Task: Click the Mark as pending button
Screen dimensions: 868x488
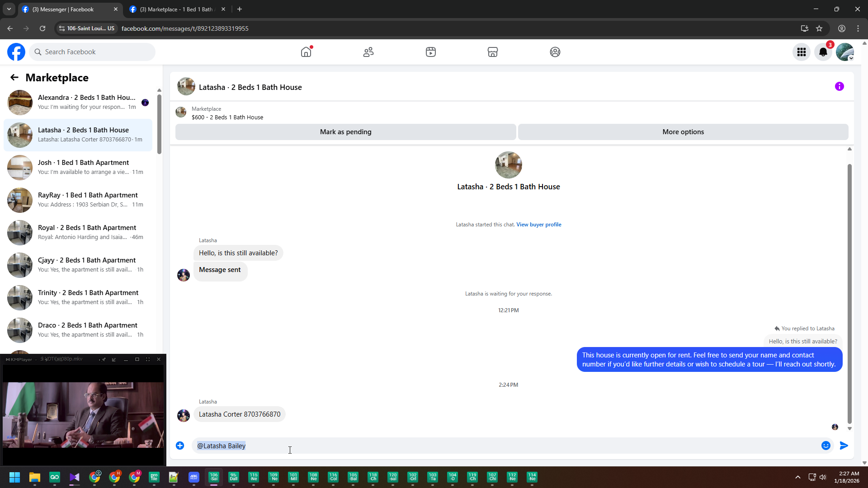Action: (345, 132)
